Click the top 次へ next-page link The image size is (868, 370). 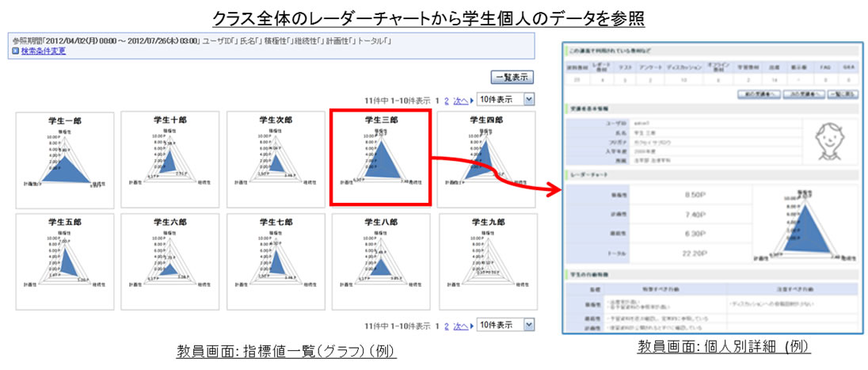pos(461,101)
